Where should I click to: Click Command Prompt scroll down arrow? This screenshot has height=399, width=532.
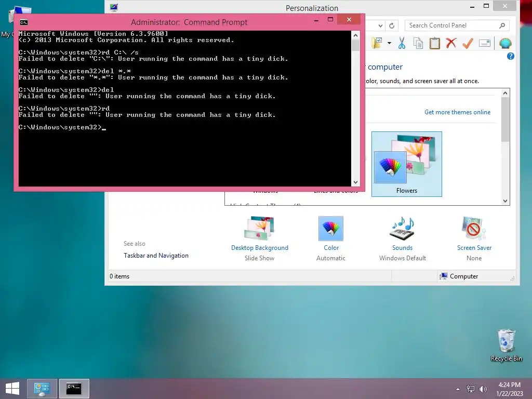click(x=355, y=182)
